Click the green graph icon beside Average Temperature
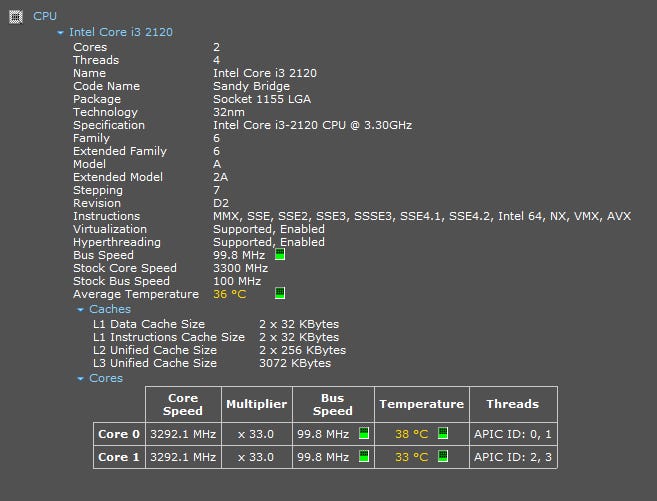This screenshot has height=501, width=657. [280, 293]
